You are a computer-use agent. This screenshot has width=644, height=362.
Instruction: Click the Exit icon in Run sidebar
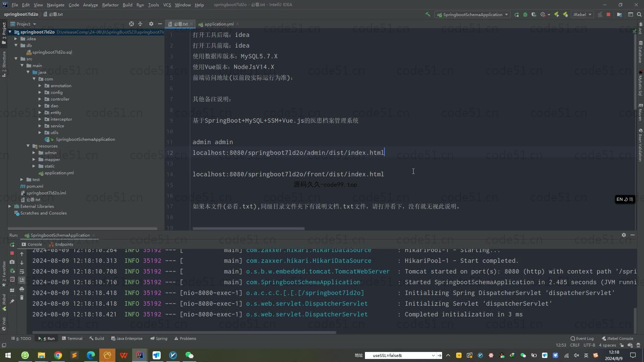click(12, 279)
